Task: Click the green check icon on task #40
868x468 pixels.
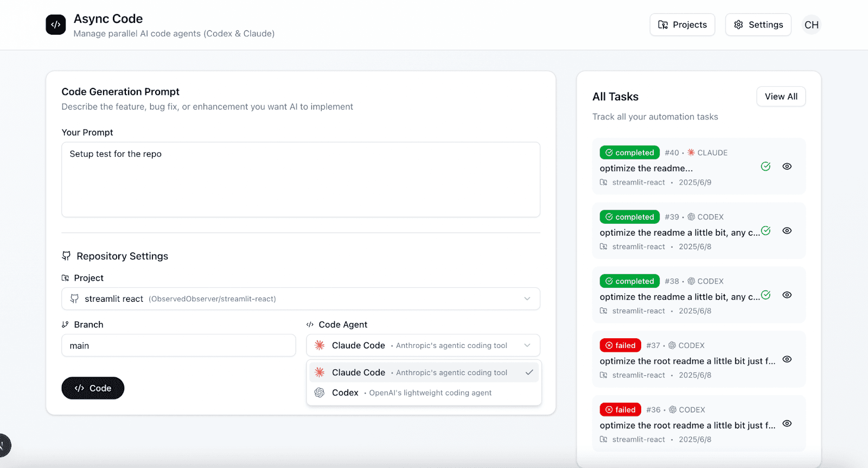Action: (765, 166)
